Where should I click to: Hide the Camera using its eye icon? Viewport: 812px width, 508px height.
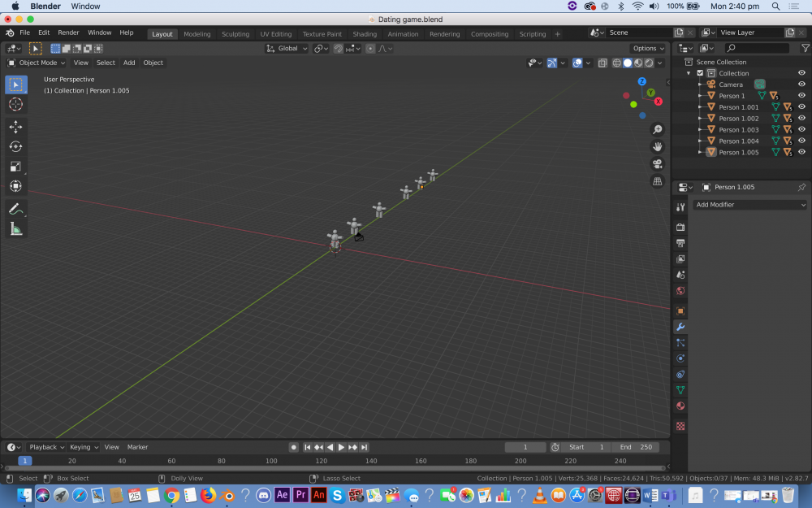click(x=801, y=85)
